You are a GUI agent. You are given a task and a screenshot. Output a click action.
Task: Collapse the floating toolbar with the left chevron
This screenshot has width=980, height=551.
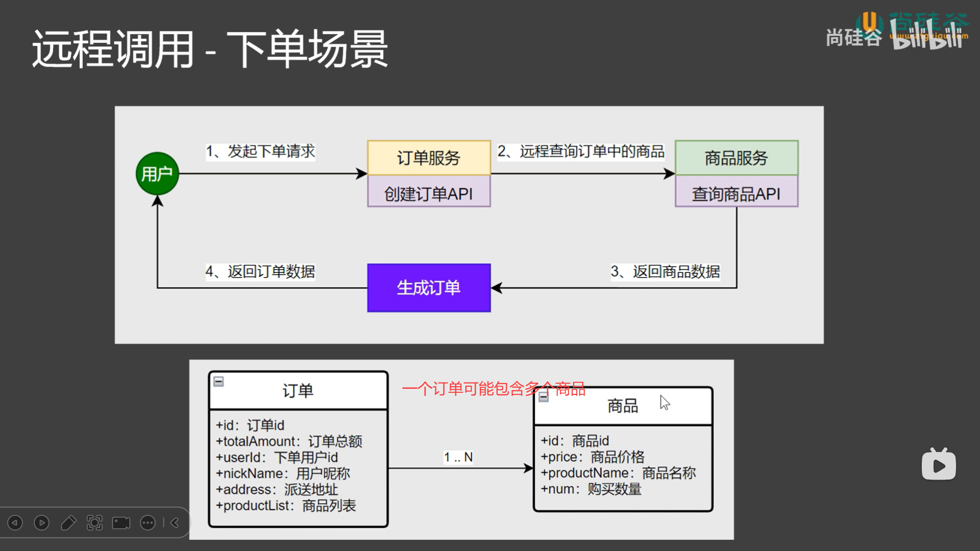coord(175,522)
